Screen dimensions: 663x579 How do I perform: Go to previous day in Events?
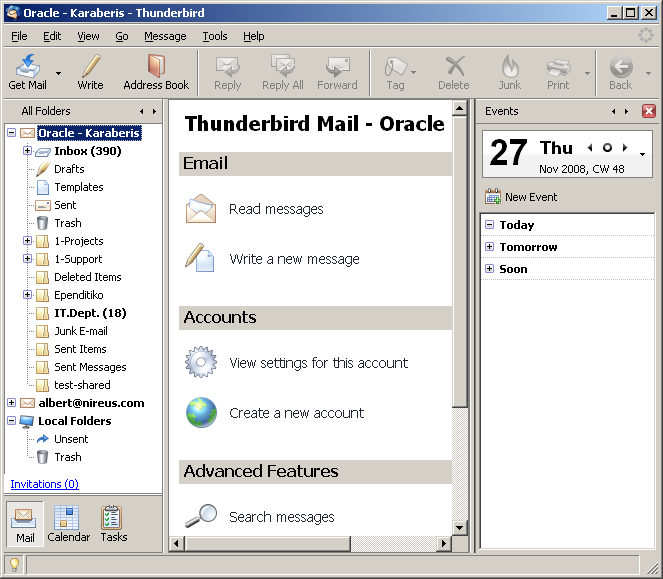click(590, 148)
